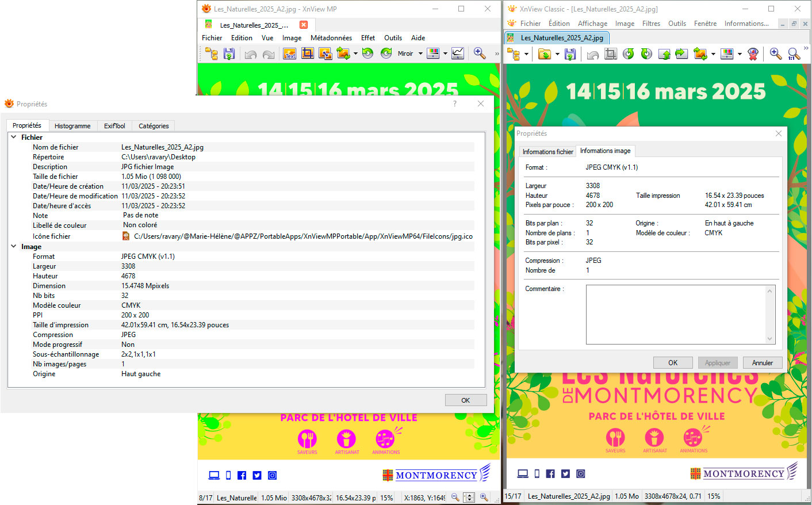The width and height of the screenshot is (812, 505).
Task: Open the Levels curve tool in XnView MP
Action: coord(458,53)
